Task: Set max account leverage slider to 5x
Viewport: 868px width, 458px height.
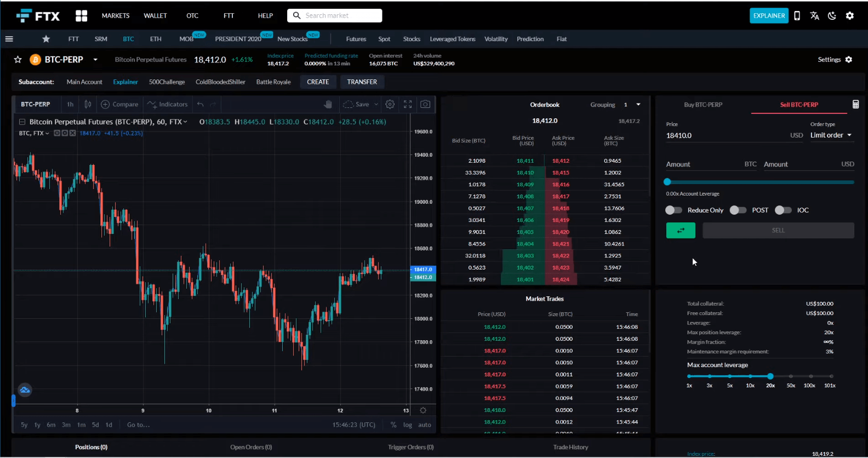Action: click(730, 376)
